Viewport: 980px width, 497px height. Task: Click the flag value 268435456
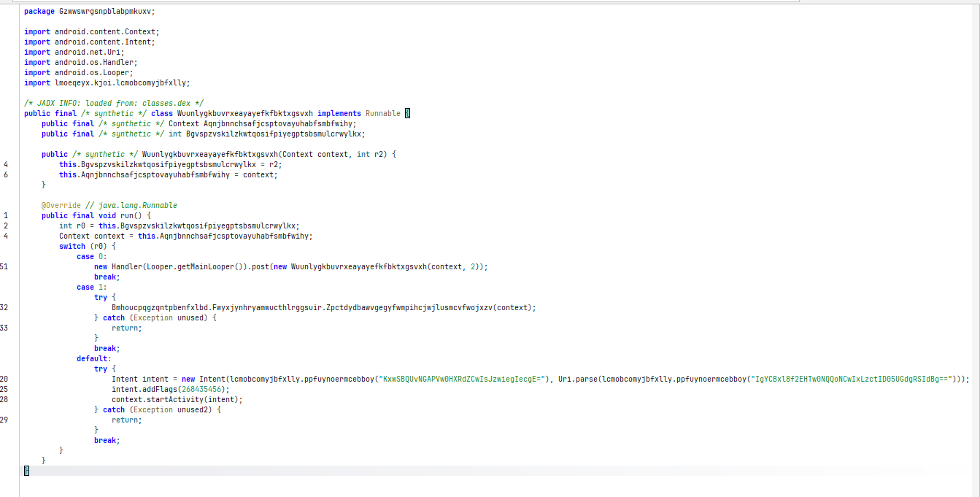(201, 389)
